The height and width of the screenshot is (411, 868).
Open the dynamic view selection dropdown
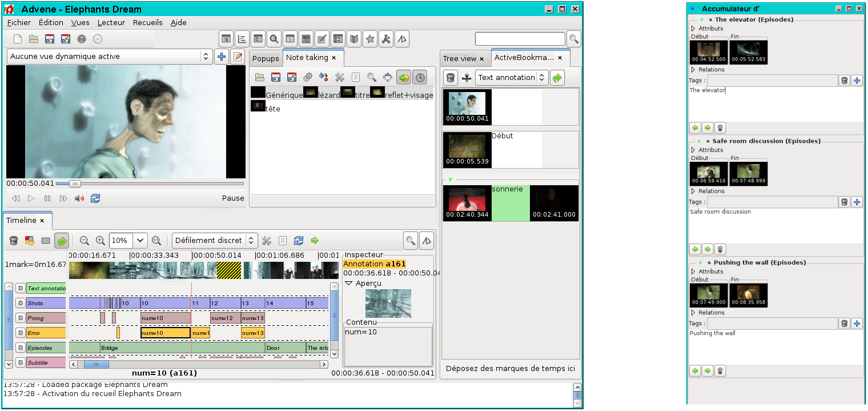click(206, 57)
